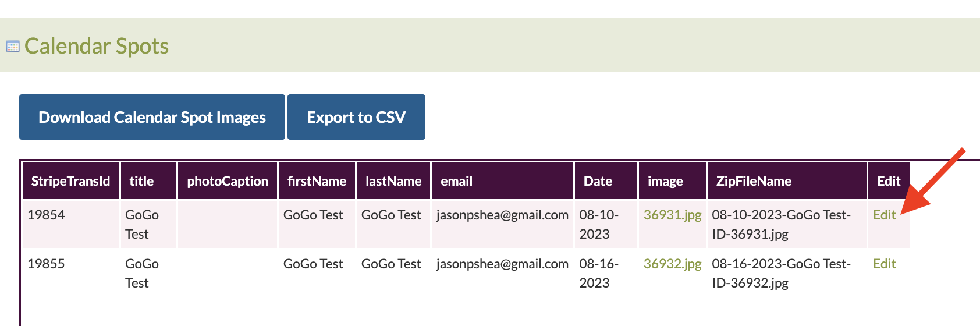
Task: Click the email column header
Action: pos(503,181)
